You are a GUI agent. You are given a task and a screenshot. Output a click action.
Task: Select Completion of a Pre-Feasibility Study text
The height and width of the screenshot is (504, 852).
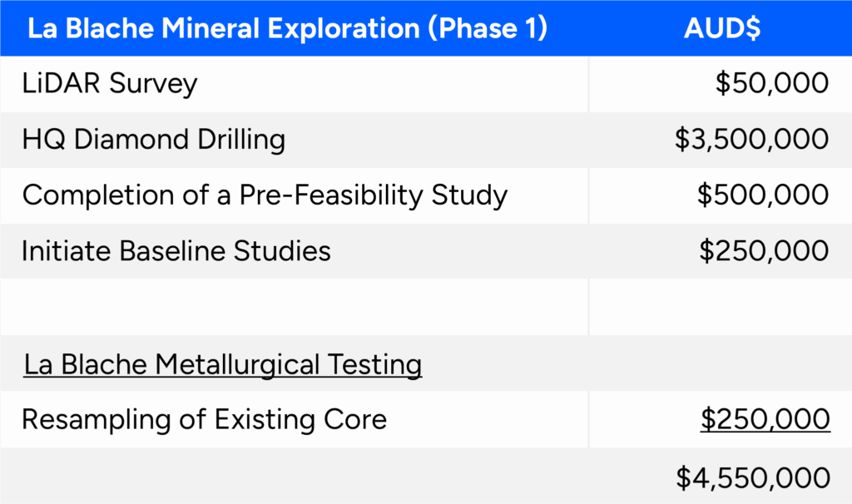point(265,195)
